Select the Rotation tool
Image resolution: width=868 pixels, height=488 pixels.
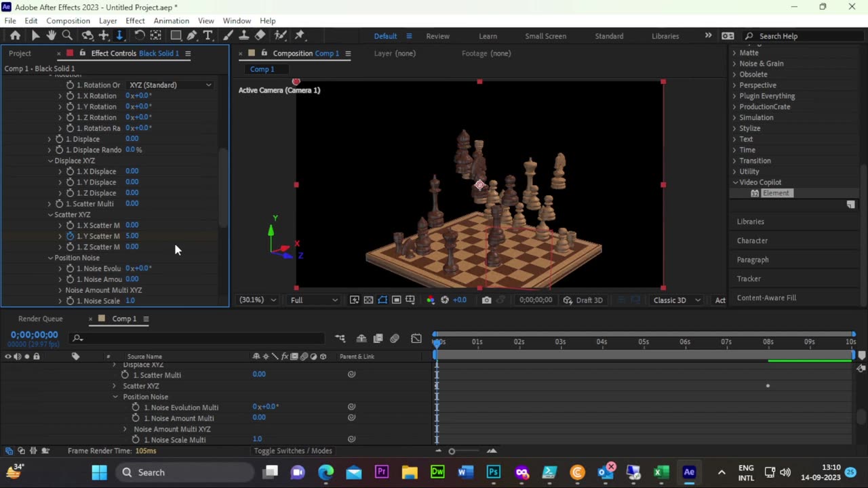140,36
